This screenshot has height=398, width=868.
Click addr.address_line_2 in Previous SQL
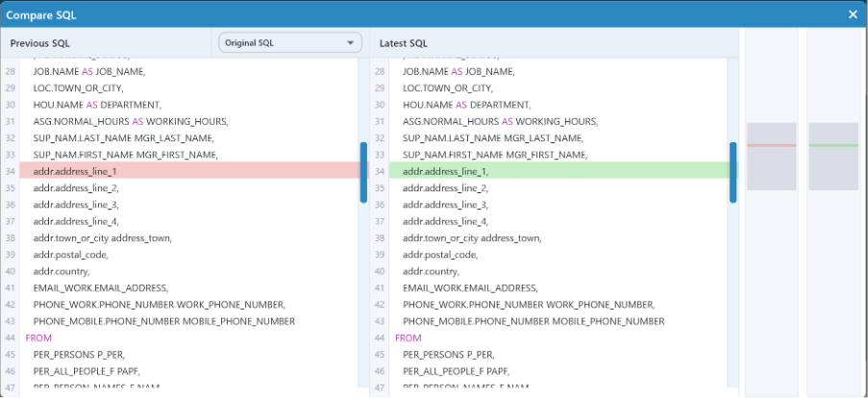click(76, 188)
